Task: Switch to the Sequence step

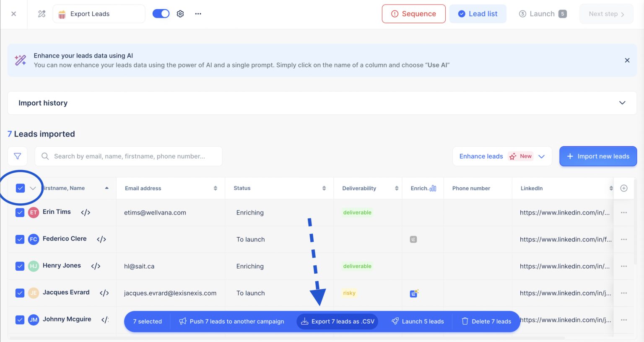Action: click(x=413, y=13)
